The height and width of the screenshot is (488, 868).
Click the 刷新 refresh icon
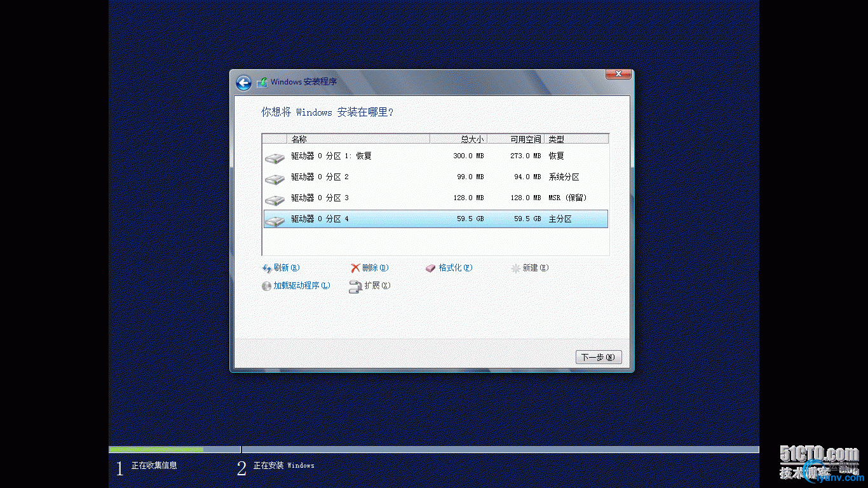point(267,269)
